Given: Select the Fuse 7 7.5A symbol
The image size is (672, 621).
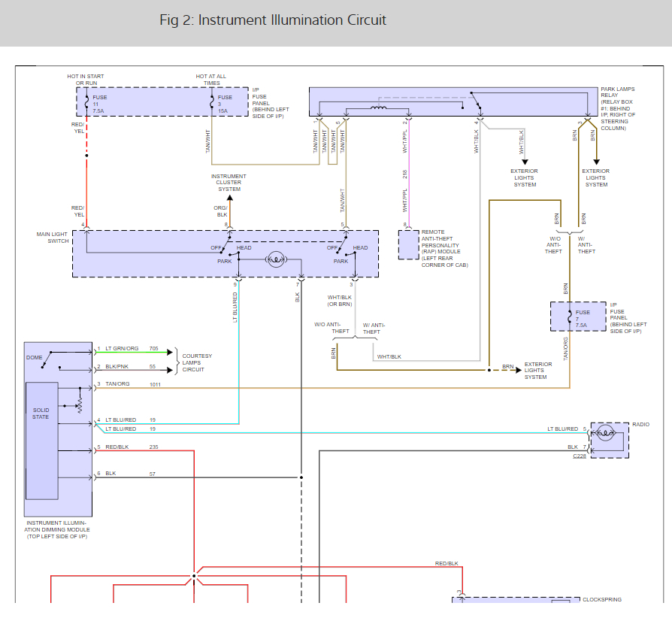Looking at the screenshot, I should (x=569, y=316).
